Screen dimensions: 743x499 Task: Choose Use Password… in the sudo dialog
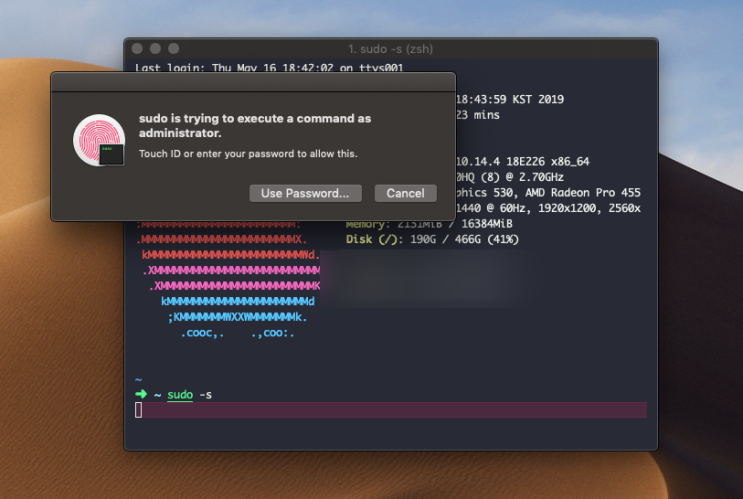(x=306, y=193)
